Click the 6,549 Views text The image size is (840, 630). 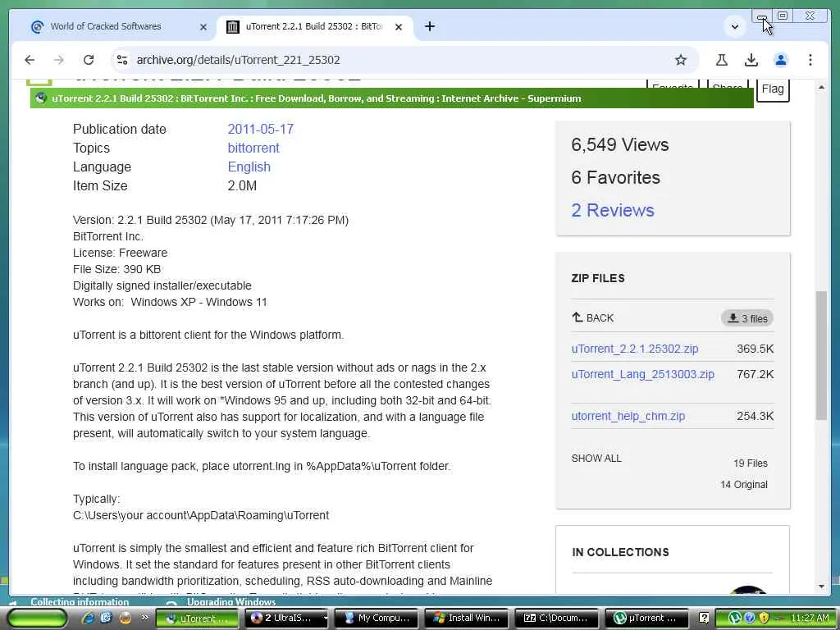620,144
